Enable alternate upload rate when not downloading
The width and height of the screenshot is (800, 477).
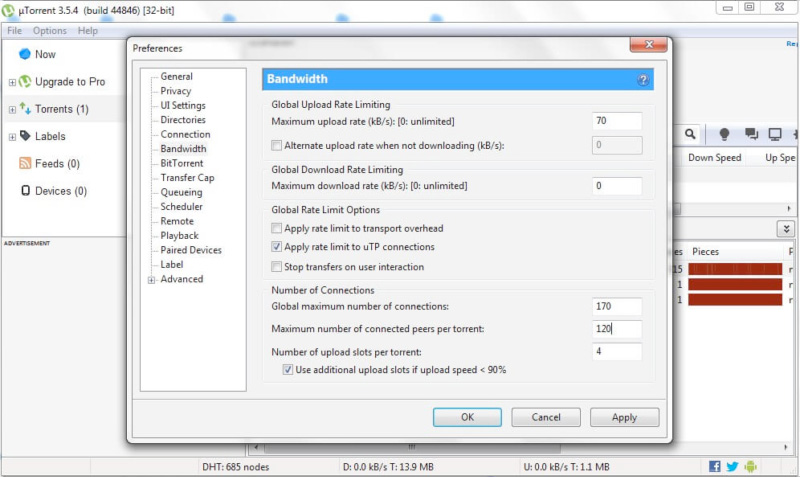pos(277,145)
